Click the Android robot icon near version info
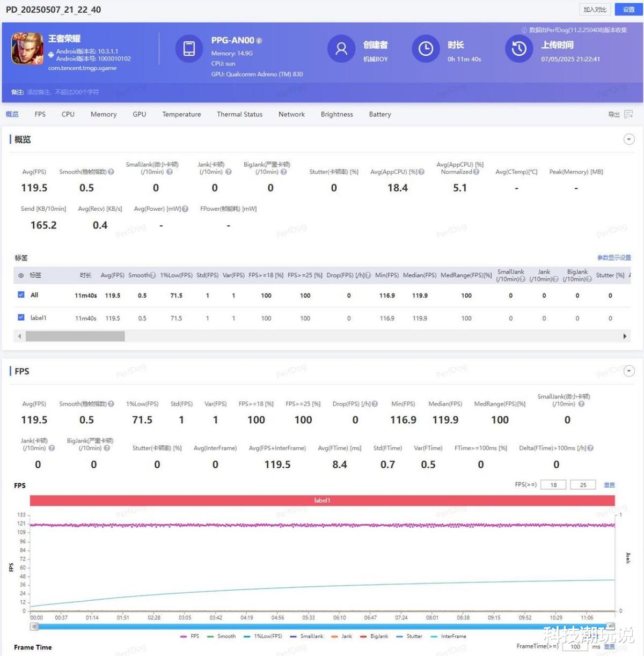 [x=51, y=55]
